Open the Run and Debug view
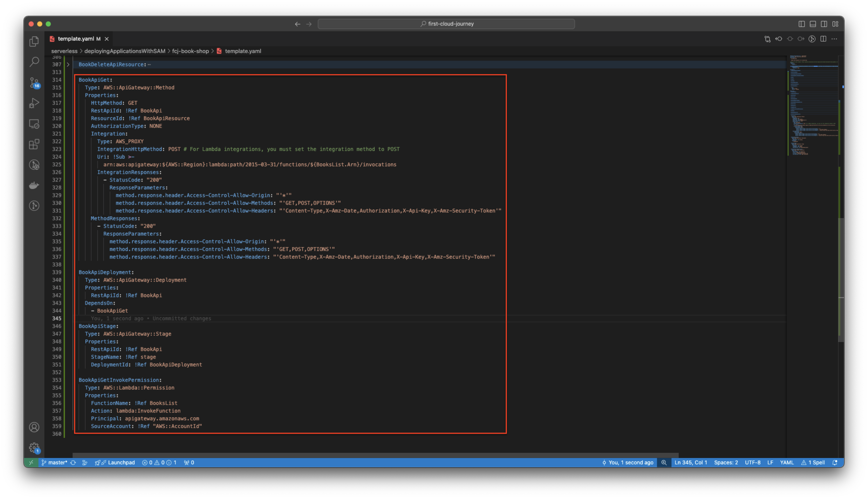Screen dimensions: 868x499 point(34,103)
